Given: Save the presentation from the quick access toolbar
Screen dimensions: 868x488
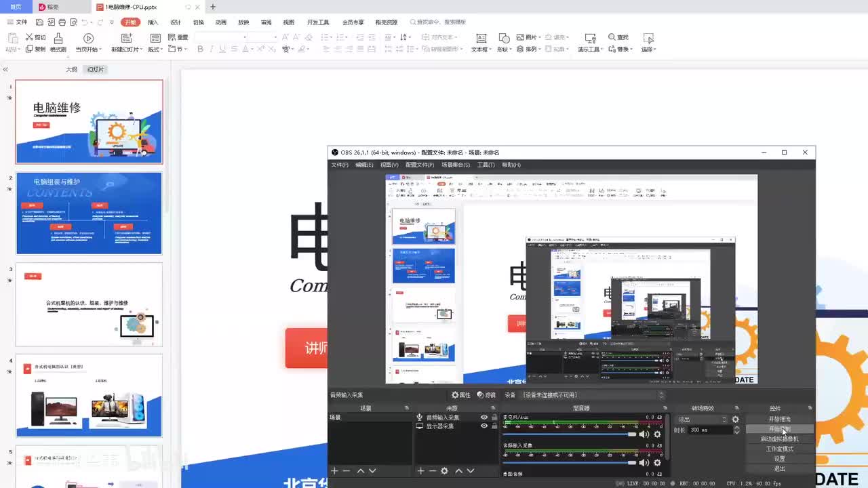Looking at the screenshot, I should (x=40, y=22).
